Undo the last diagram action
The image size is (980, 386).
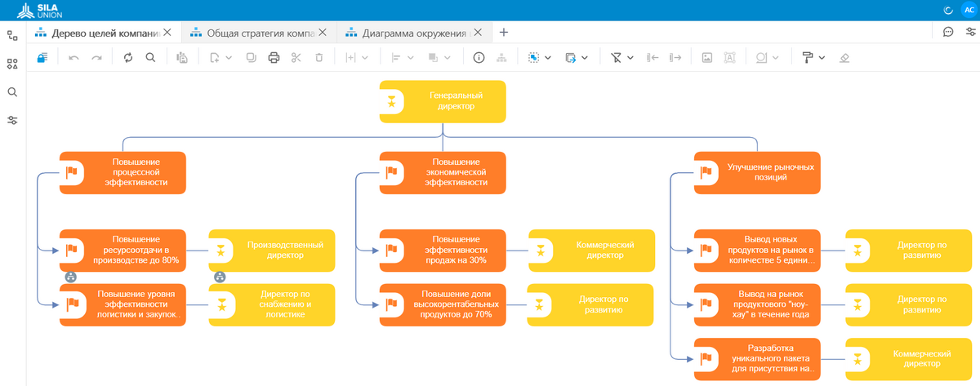[x=73, y=57]
